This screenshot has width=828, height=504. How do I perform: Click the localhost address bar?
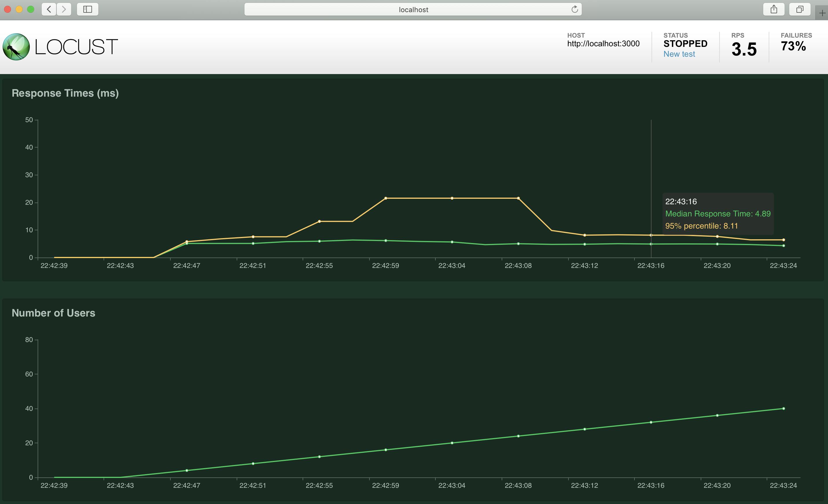(413, 10)
